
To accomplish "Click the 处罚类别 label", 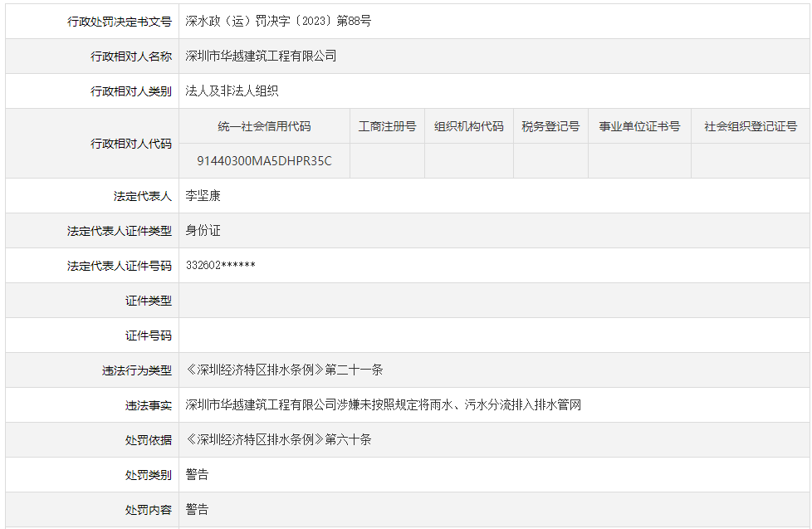I will coord(148,475).
